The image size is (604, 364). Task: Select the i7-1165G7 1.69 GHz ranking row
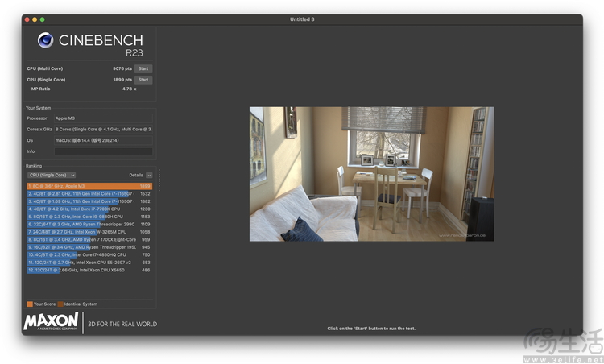[89, 201]
